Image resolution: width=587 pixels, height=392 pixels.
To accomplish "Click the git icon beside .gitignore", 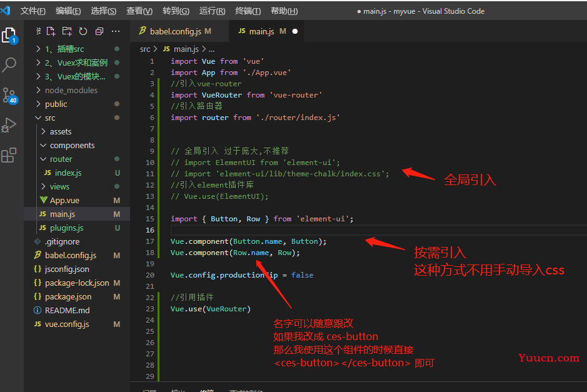I will 38,241.
